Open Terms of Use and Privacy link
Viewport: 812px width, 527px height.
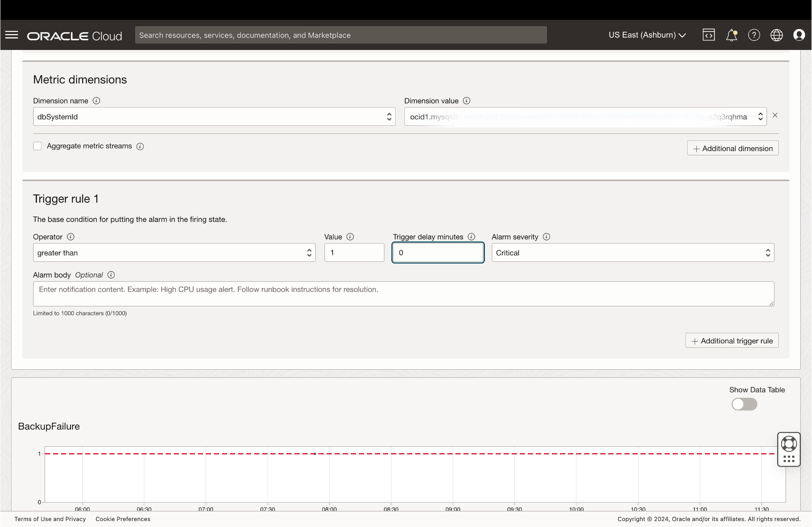coord(50,519)
